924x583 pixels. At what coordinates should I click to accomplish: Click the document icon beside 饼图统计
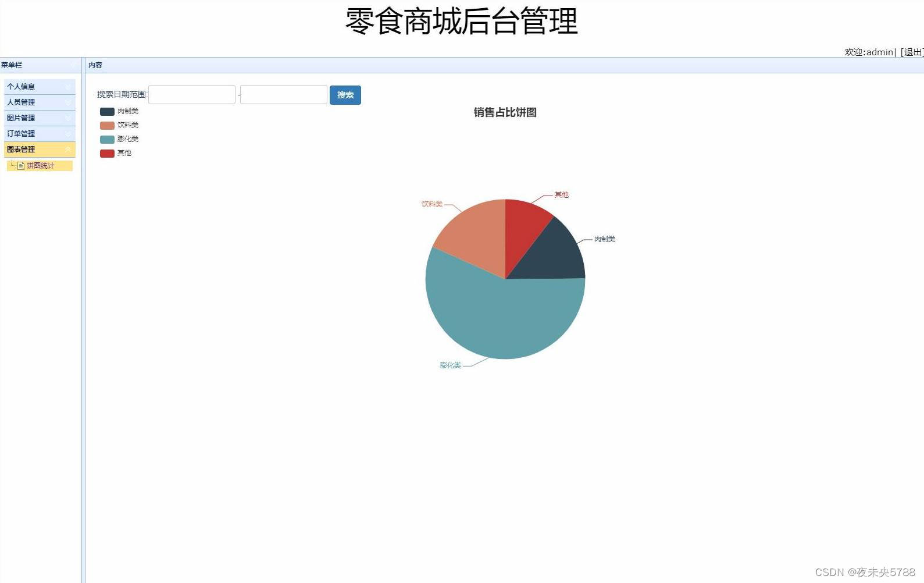pyautogui.click(x=21, y=166)
